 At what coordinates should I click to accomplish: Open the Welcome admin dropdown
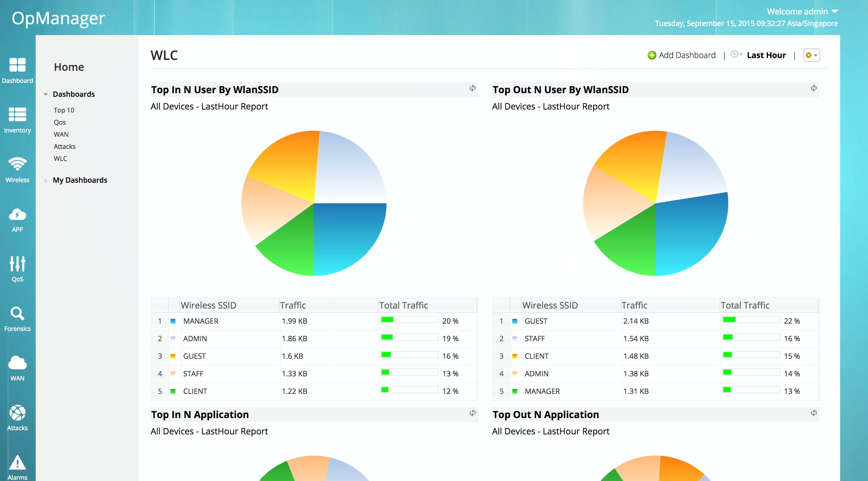click(802, 11)
